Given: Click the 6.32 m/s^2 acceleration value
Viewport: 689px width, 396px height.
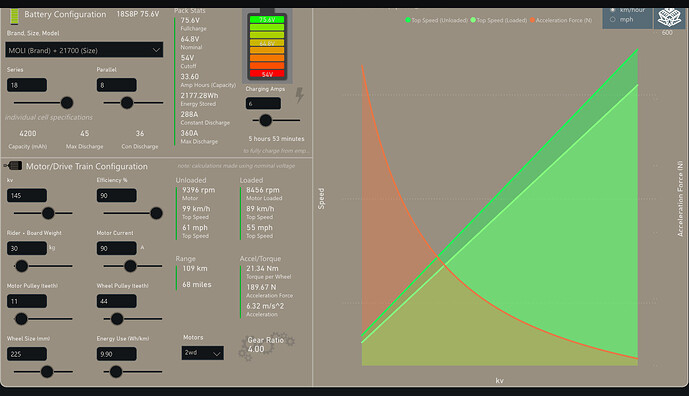Looking at the screenshot, I should (x=265, y=306).
